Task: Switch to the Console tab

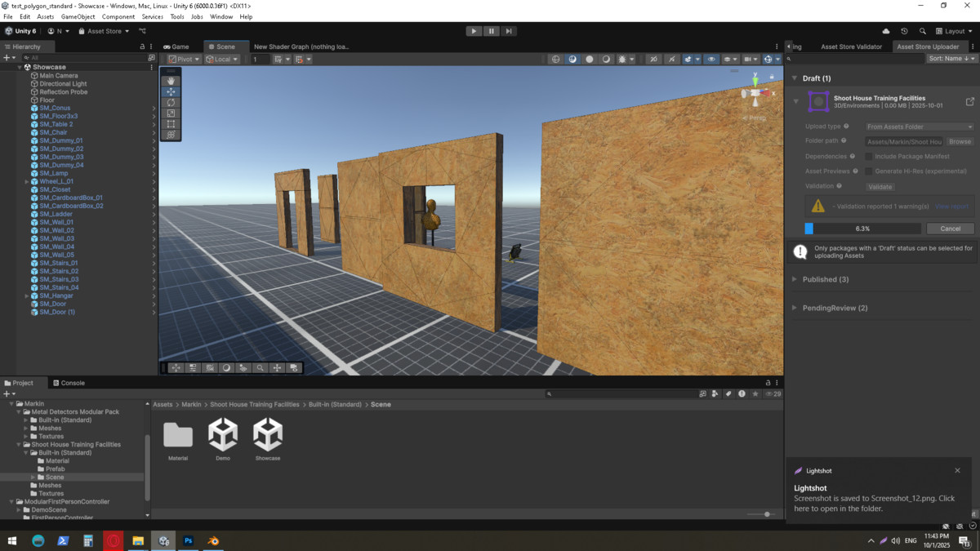Action: point(68,383)
